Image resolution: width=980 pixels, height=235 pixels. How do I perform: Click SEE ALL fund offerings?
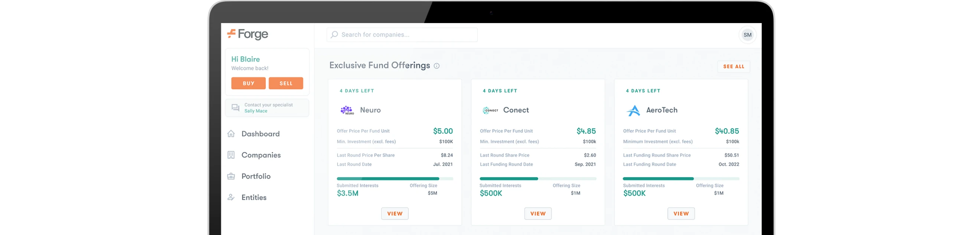point(734,67)
